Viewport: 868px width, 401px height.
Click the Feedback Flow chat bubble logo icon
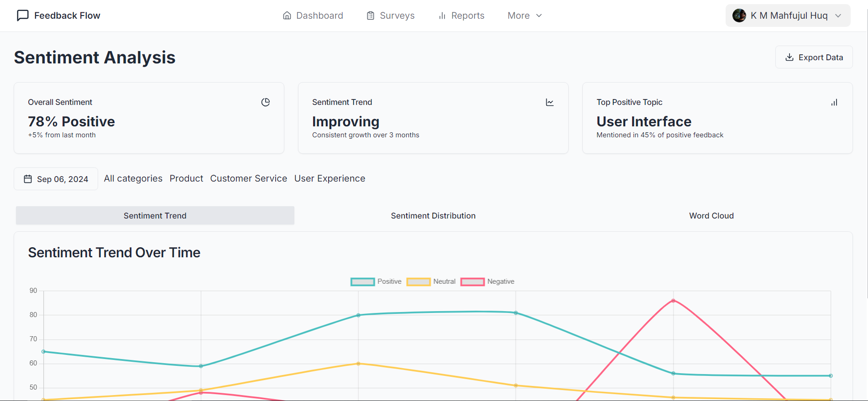(23, 16)
